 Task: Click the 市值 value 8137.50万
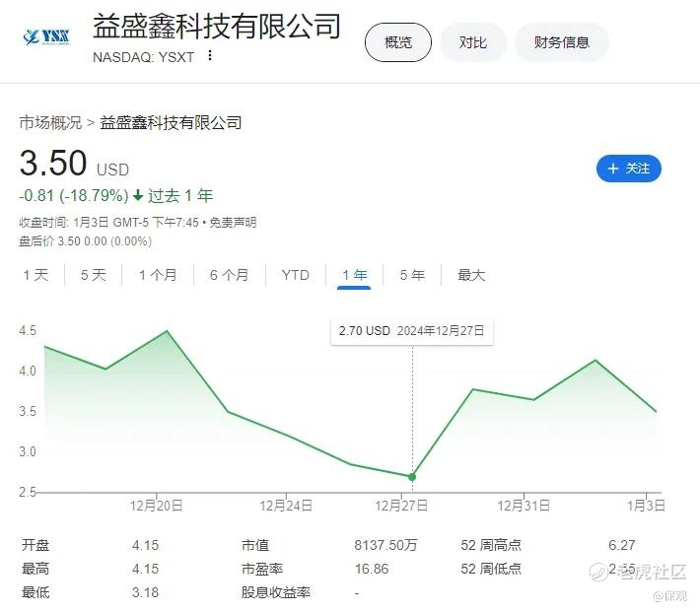(x=385, y=545)
